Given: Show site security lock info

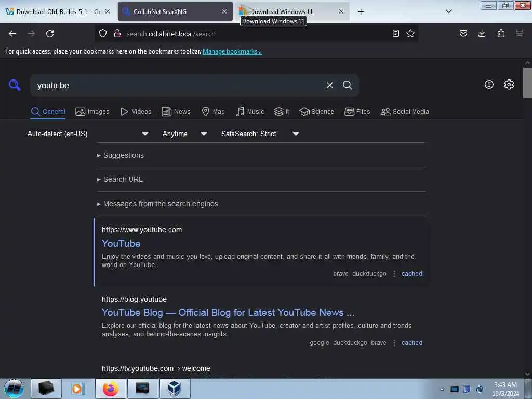Looking at the screenshot, I should [x=117, y=34].
